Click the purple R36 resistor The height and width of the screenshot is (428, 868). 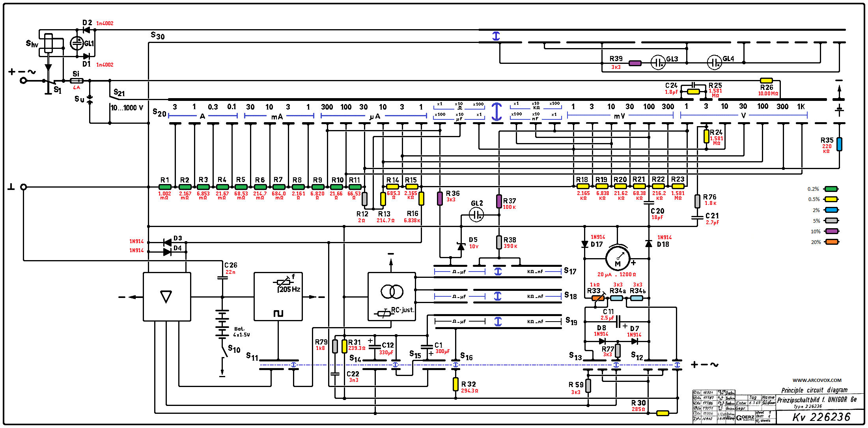[440, 198]
